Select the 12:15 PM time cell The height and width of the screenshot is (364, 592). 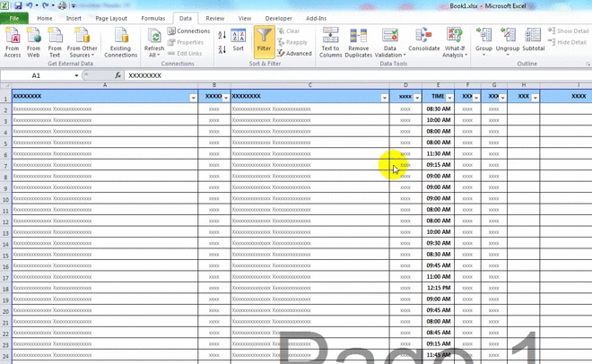point(439,288)
